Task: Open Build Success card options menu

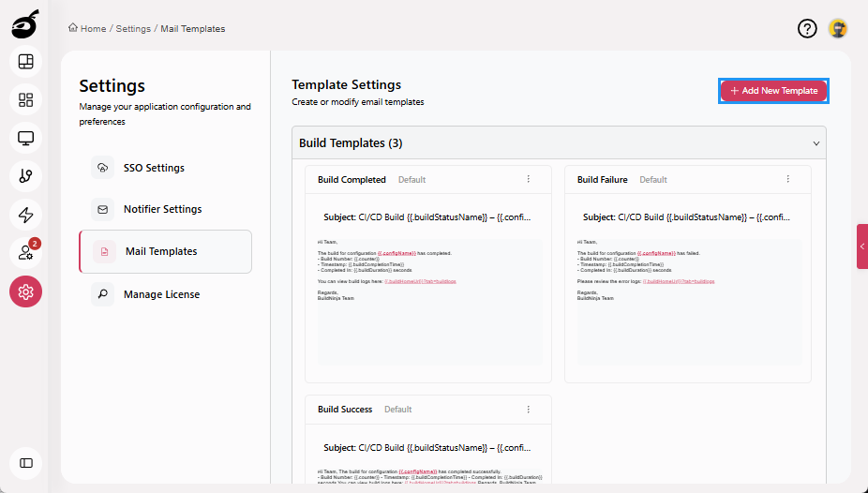Action: pos(528,410)
